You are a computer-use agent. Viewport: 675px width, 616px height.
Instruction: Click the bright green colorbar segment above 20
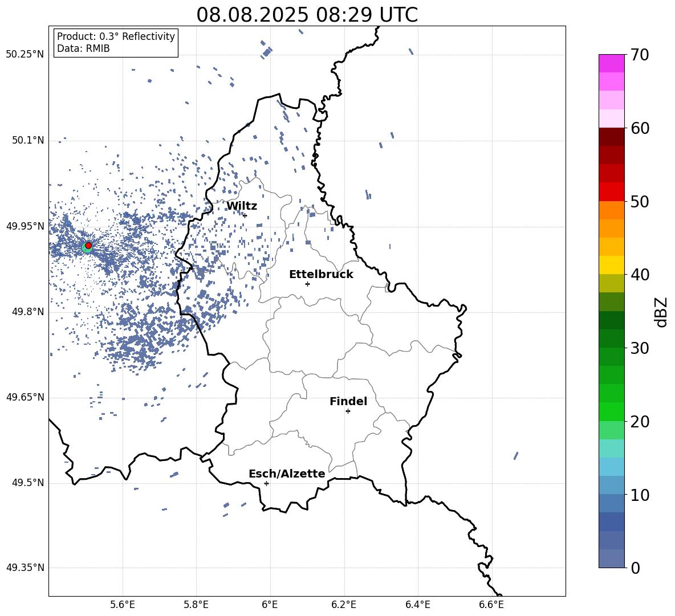point(612,411)
